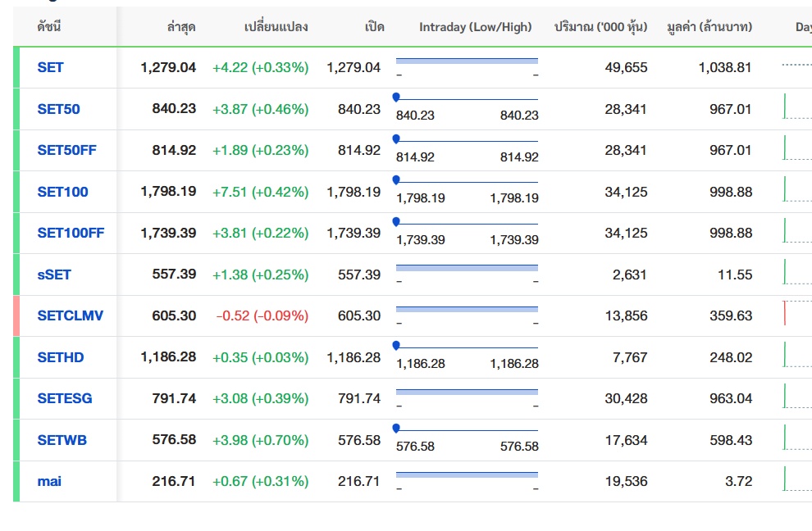Click the SET50FF index name

pos(67,150)
